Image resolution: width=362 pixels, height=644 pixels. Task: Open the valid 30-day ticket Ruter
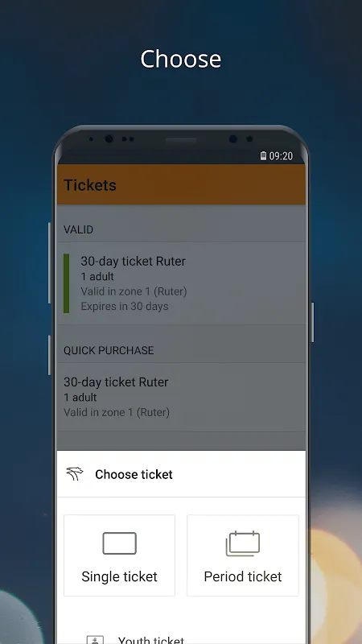pyautogui.click(x=182, y=283)
